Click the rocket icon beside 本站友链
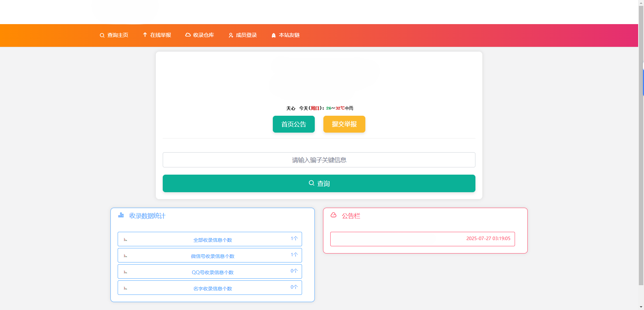The width and height of the screenshot is (644, 310). tap(273, 35)
